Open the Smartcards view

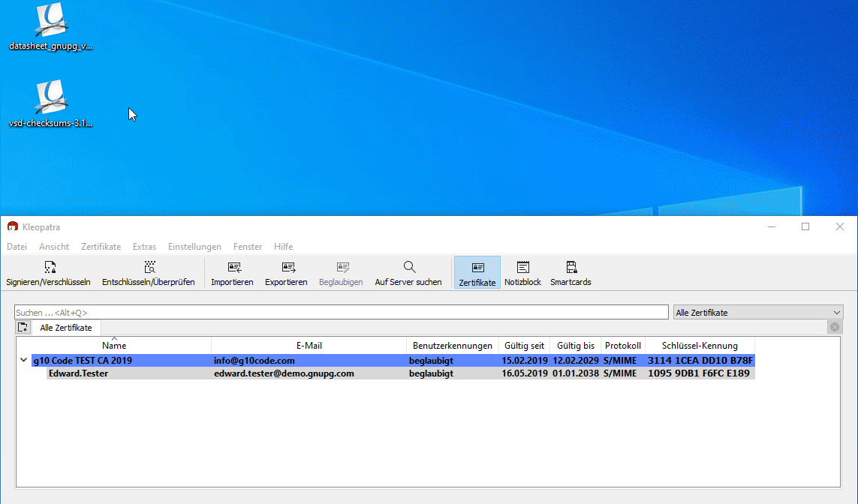coord(570,273)
